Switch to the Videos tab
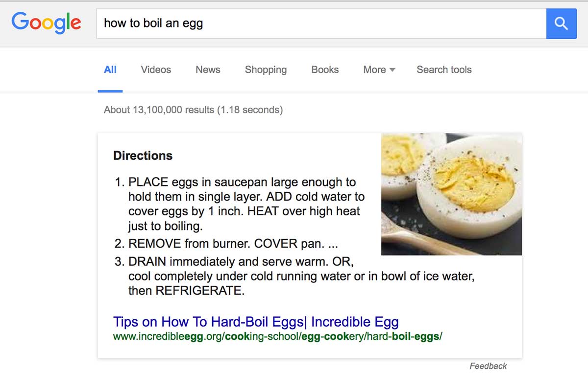 156,70
